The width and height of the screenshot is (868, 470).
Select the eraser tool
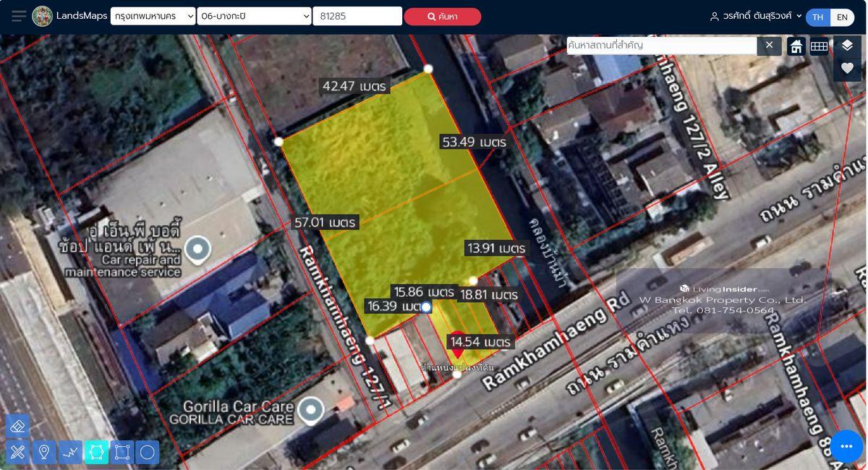pos(17,426)
